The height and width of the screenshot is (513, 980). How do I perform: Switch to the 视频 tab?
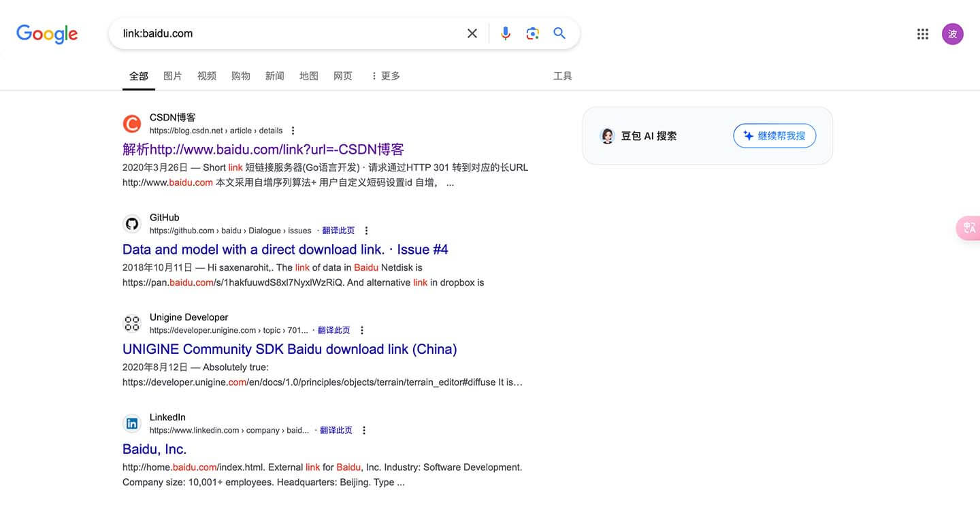click(x=207, y=76)
